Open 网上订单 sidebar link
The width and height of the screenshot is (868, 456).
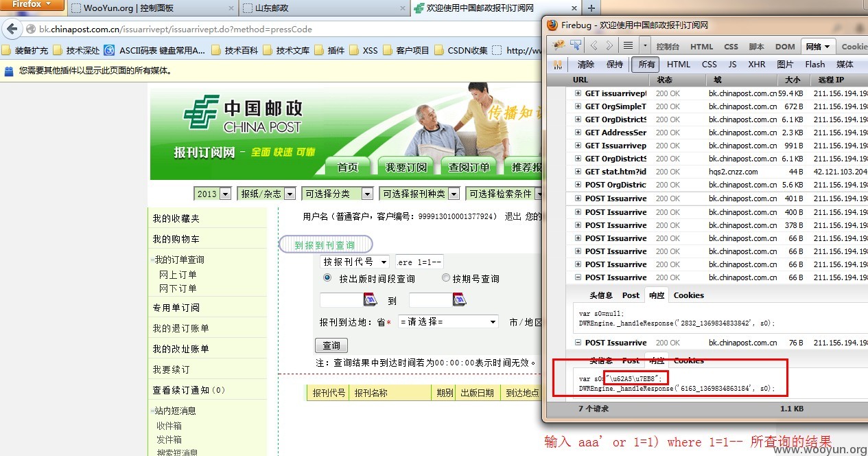[x=178, y=275]
